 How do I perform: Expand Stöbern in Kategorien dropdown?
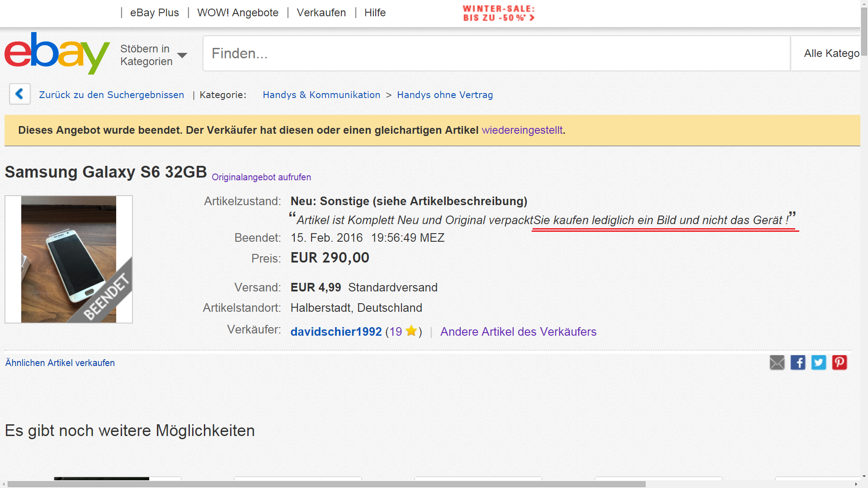(x=154, y=55)
